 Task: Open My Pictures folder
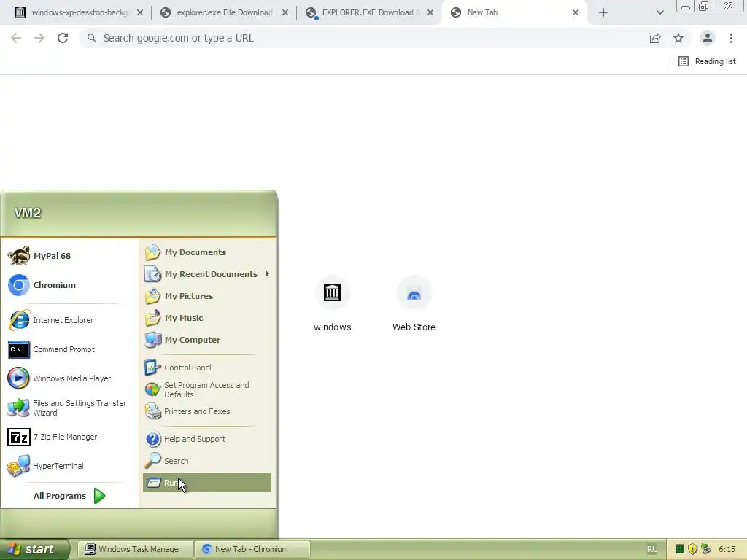point(206,296)
